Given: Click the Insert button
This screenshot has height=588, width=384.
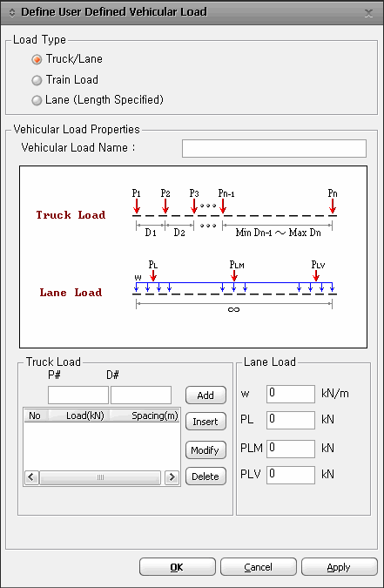Looking at the screenshot, I should click(205, 422).
